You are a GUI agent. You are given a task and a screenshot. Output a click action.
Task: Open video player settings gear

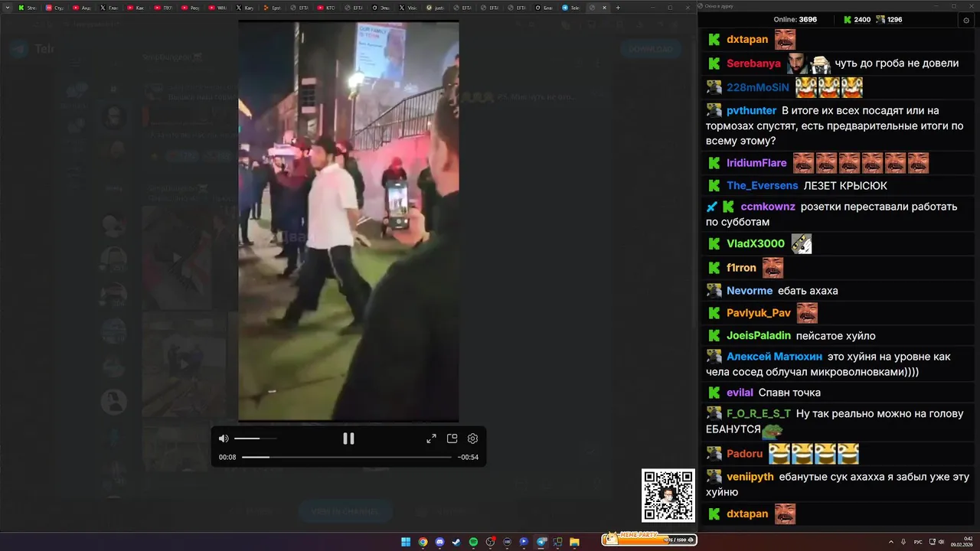[x=472, y=439]
